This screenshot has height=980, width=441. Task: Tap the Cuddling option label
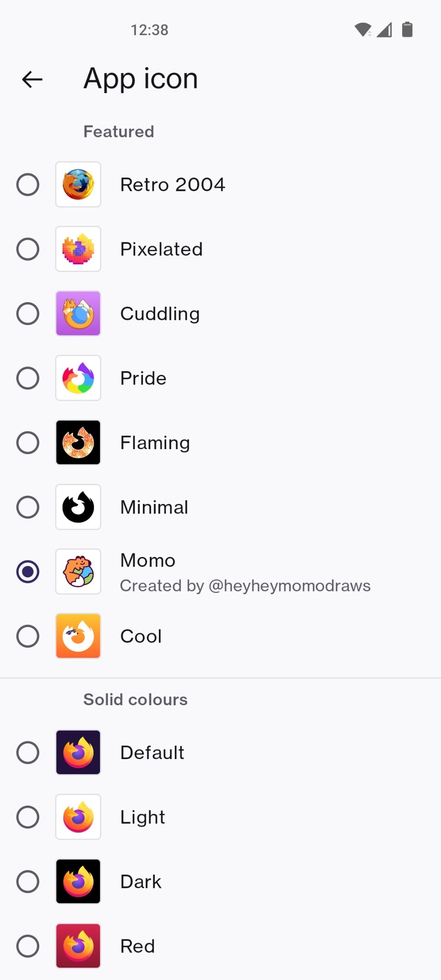tap(160, 314)
